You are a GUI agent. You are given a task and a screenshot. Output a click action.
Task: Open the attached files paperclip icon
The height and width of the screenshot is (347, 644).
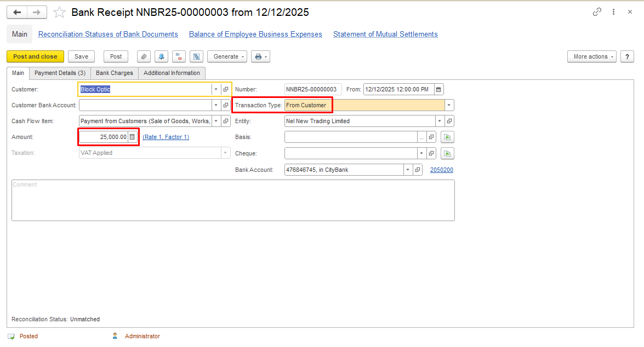click(x=144, y=56)
